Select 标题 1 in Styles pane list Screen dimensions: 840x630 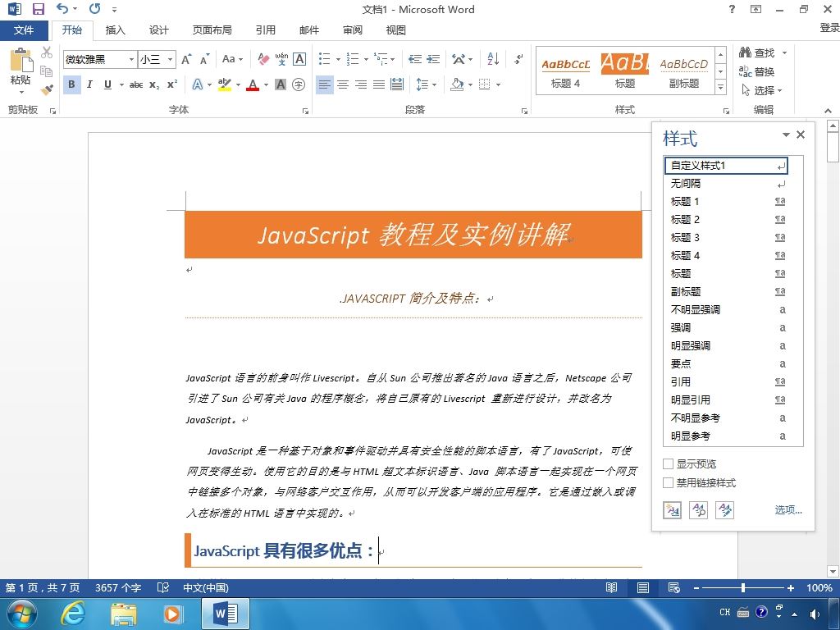[727, 202]
